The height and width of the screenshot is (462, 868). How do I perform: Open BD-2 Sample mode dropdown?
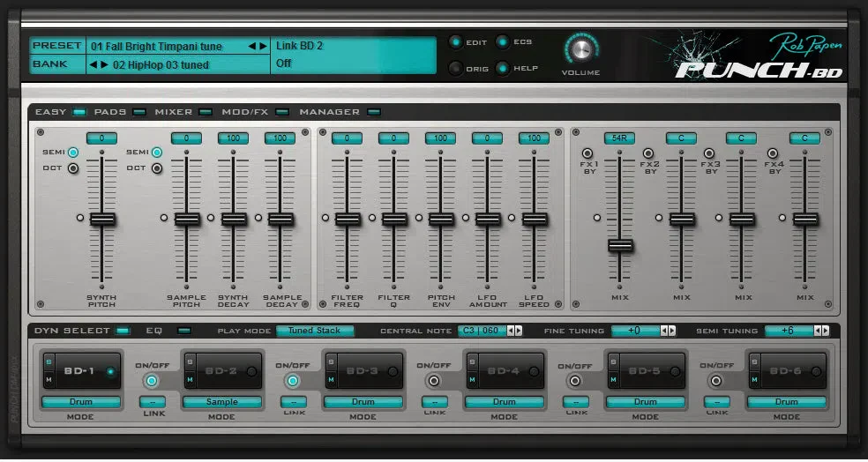[222, 402]
